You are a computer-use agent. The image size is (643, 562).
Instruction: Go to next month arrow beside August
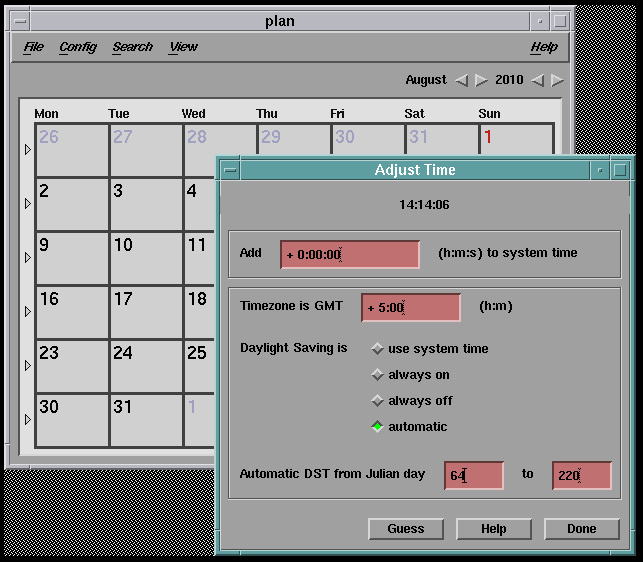pyautogui.click(x=481, y=80)
